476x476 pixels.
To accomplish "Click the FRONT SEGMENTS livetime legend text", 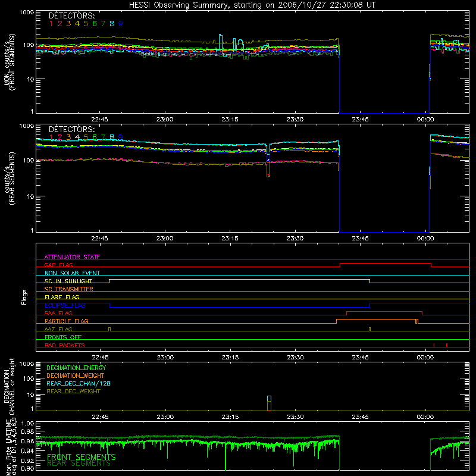I will coord(82,457).
